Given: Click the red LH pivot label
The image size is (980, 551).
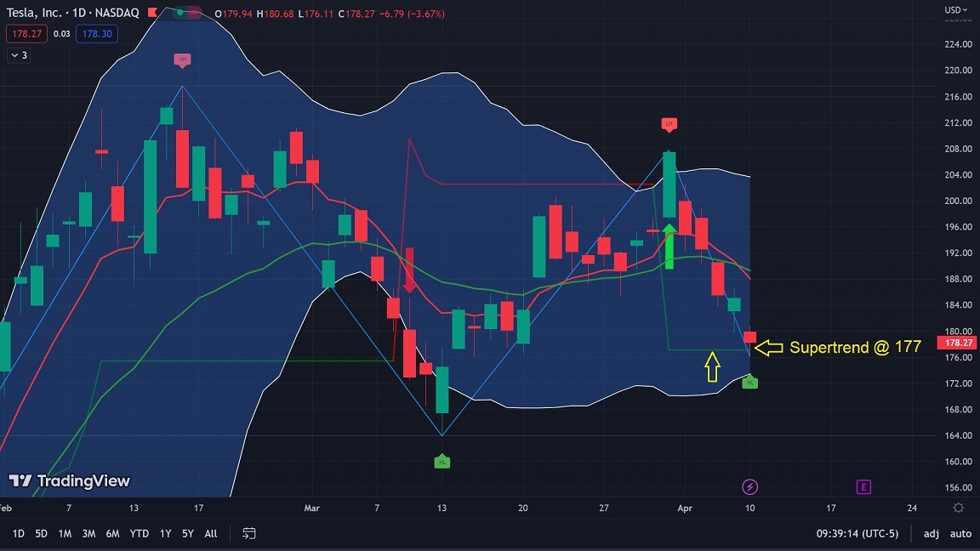Looking at the screenshot, I should coord(669,124).
